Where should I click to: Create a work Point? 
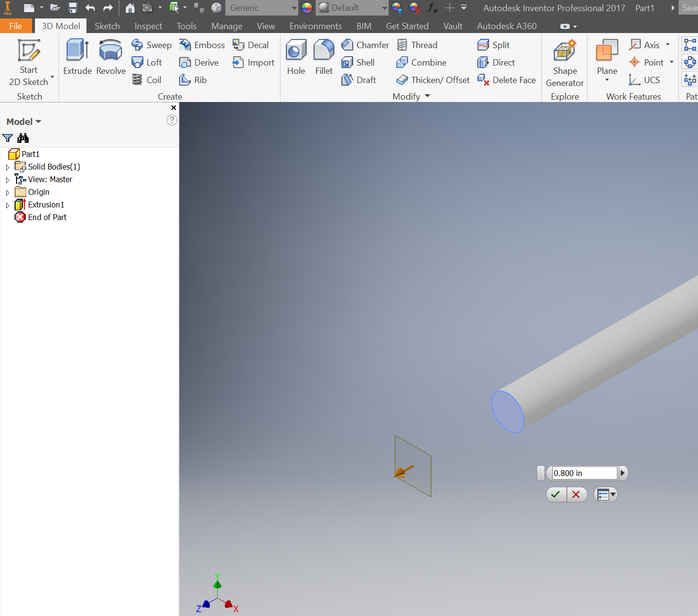647,63
